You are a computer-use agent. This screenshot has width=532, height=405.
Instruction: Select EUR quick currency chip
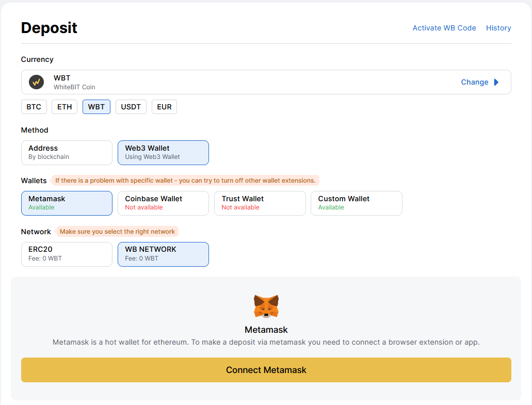164,107
